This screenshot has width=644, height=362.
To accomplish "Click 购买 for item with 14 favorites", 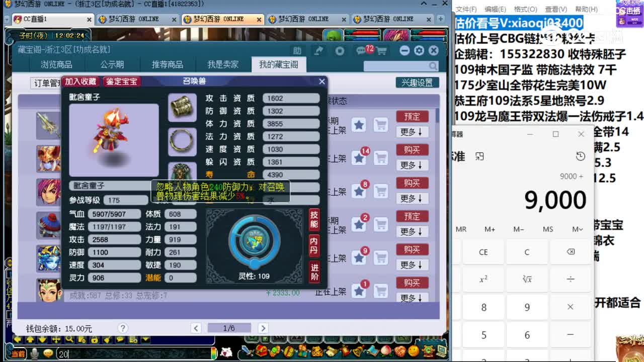I will click(412, 150).
